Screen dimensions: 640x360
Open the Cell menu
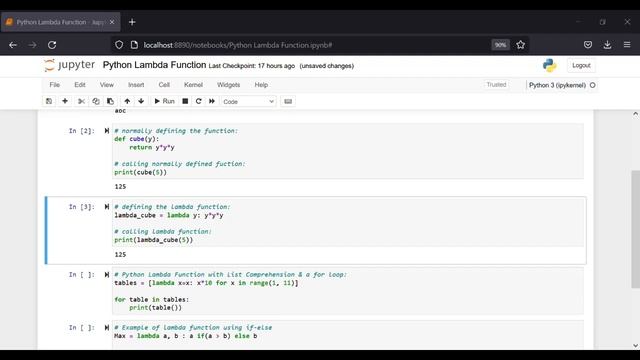click(x=164, y=85)
